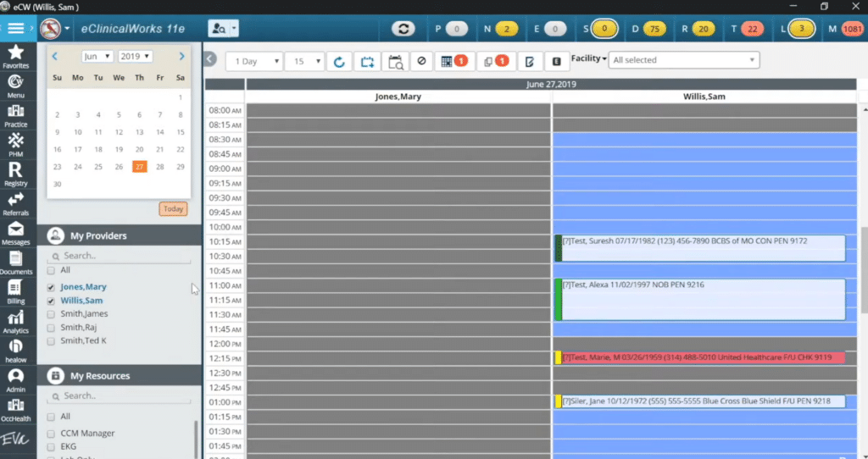The width and height of the screenshot is (868, 459).
Task: Open the patient lookup dropdown arrow
Action: pos(235,28)
